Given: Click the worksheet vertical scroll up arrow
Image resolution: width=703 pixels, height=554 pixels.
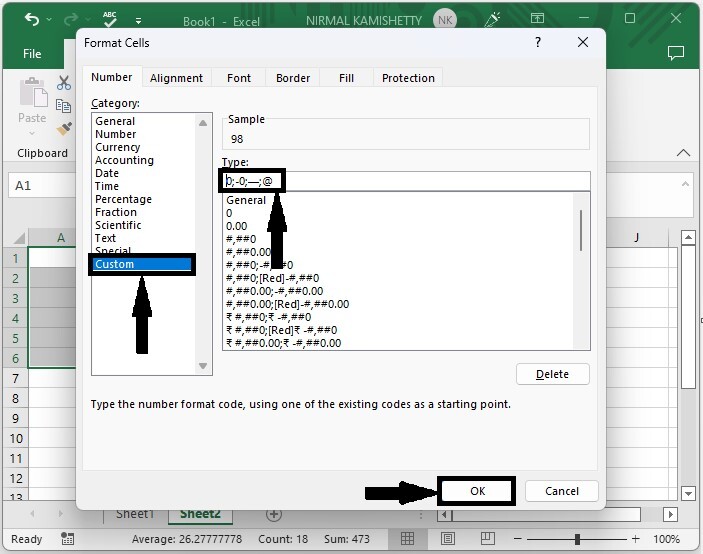Looking at the screenshot, I should click(x=688, y=237).
